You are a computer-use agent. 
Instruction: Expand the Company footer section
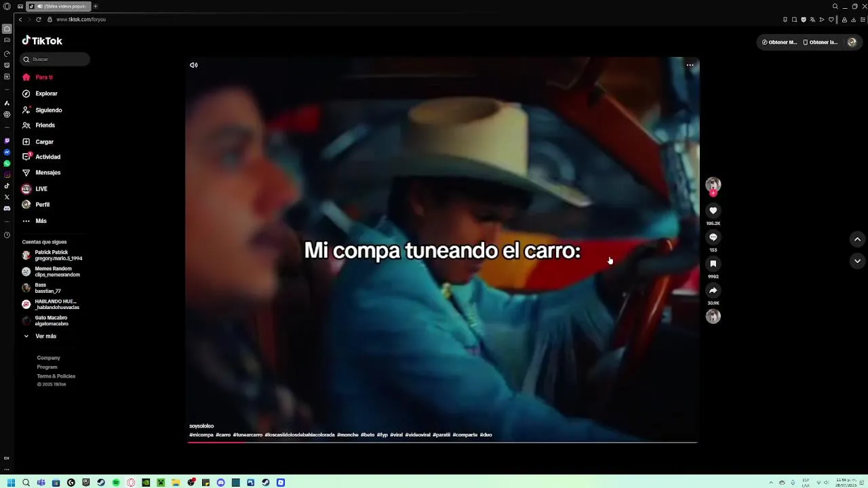(x=48, y=358)
